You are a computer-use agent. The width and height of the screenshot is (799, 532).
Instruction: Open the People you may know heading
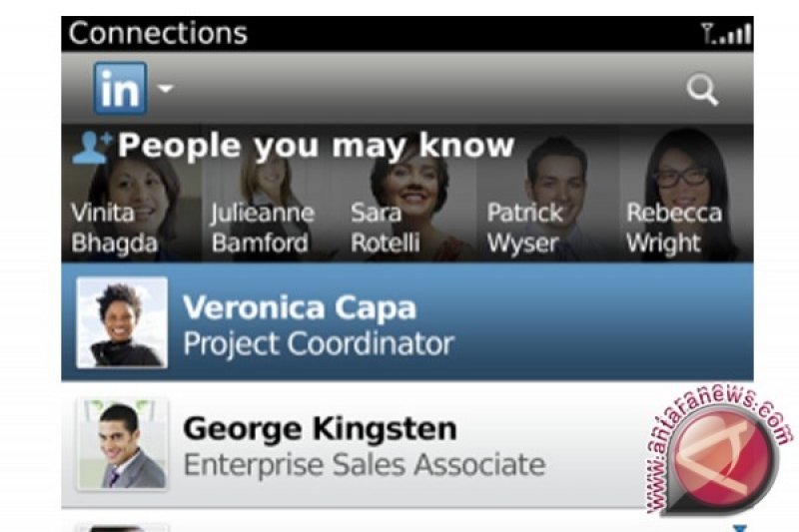pos(316,146)
